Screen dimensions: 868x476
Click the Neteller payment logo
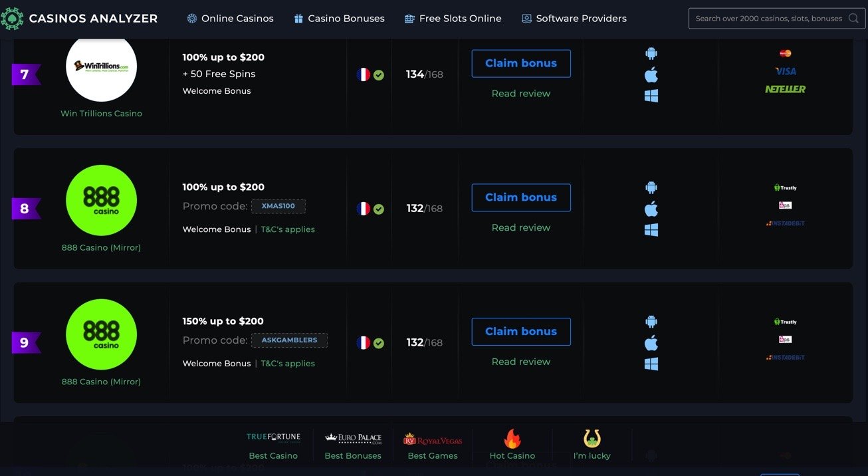pos(786,89)
